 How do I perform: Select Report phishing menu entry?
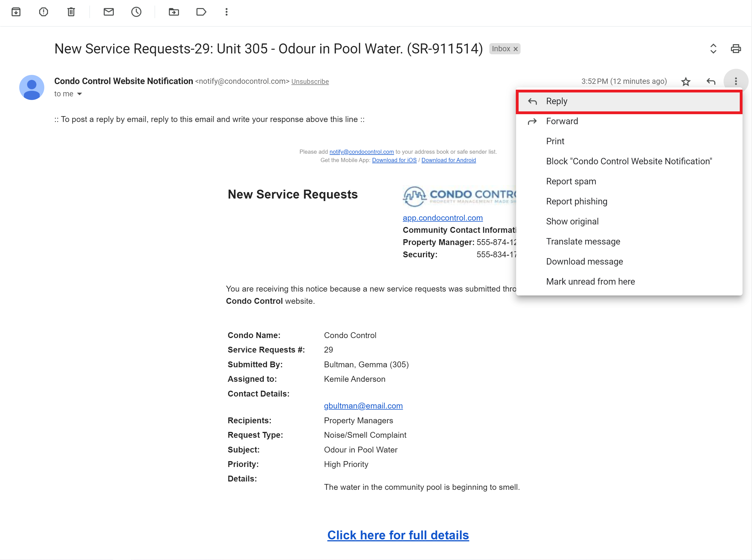point(629,201)
